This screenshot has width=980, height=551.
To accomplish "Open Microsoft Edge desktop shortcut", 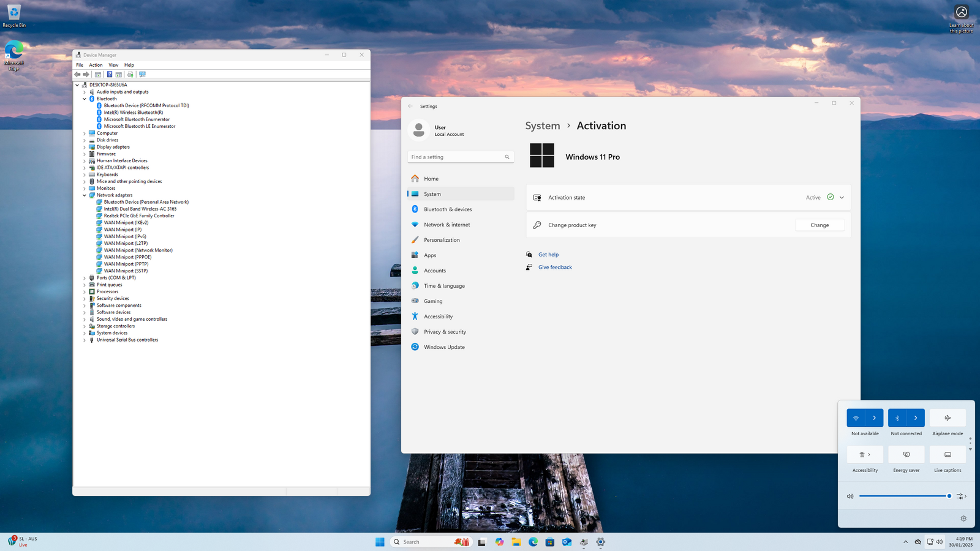I will [x=14, y=56].
